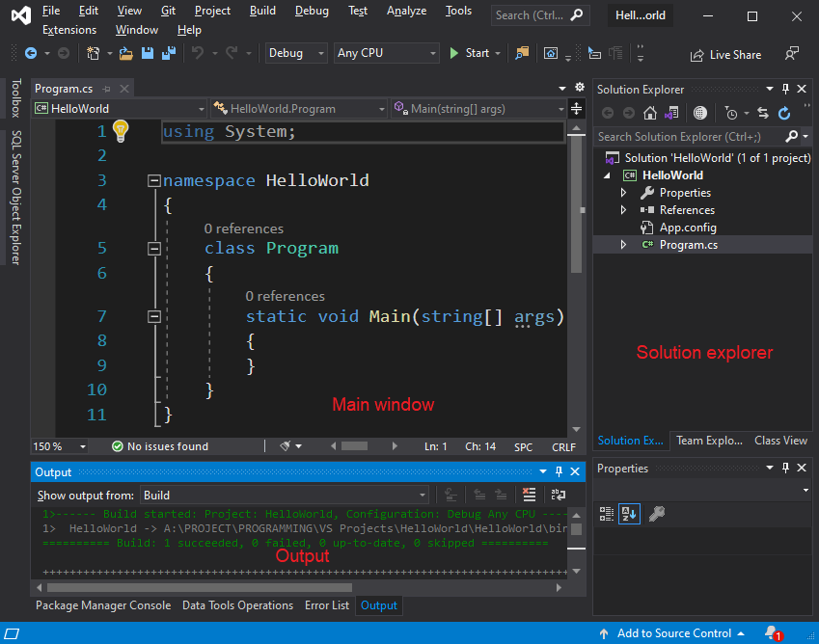819x644 pixels.
Task: Toggle alphabetical sorting in Properties panel
Action: (x=629, y=514)
